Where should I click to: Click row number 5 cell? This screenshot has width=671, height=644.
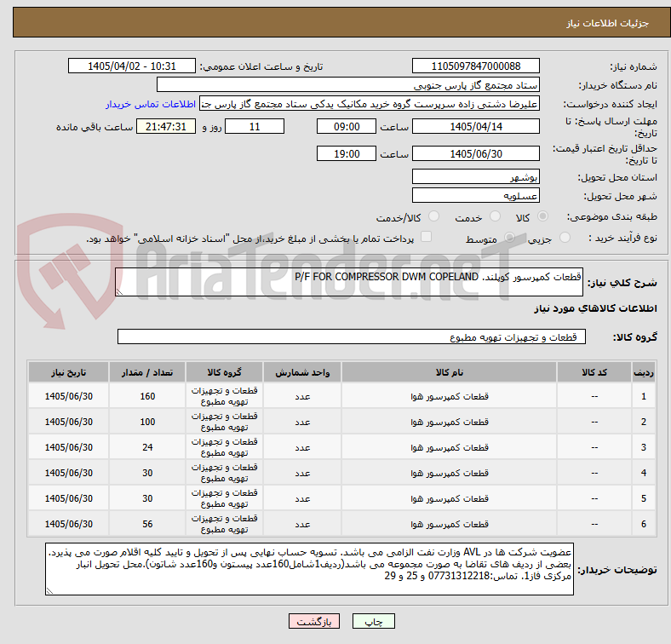coord(643,498)
